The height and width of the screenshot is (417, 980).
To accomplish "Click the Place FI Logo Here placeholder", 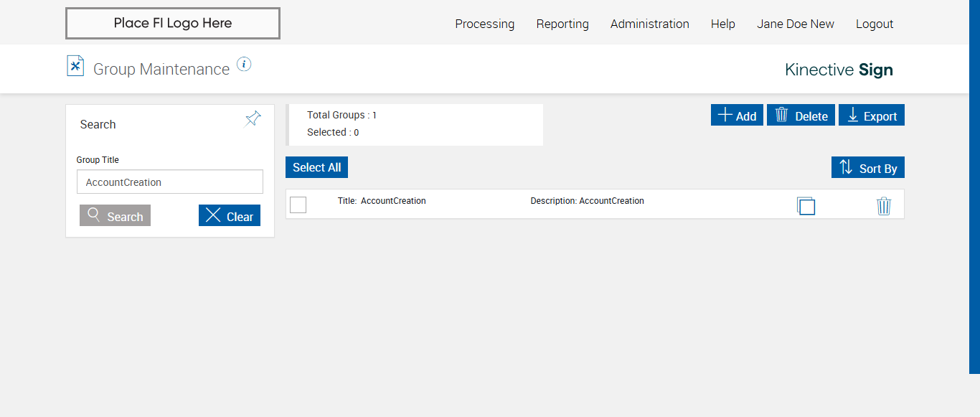I will tap(173, 23).
